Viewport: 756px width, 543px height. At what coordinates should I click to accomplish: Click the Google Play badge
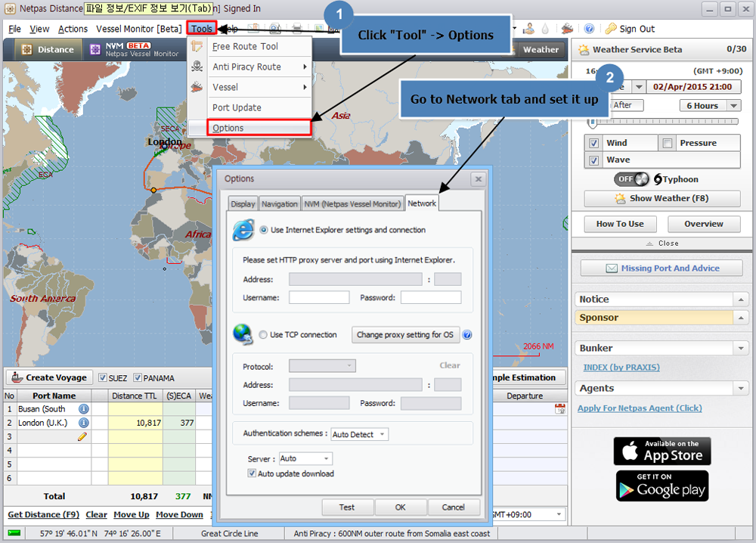tap(662, 486)
